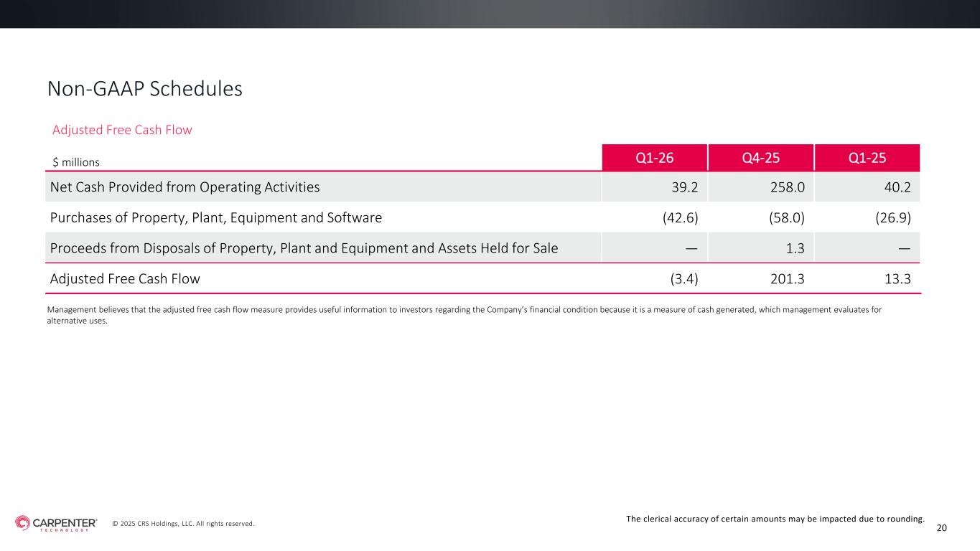The height and width of the screenshot is (551, 980).
Task: Click the Purchases of Property, Plant, Equipment row label
Action: tap(216, 217)
